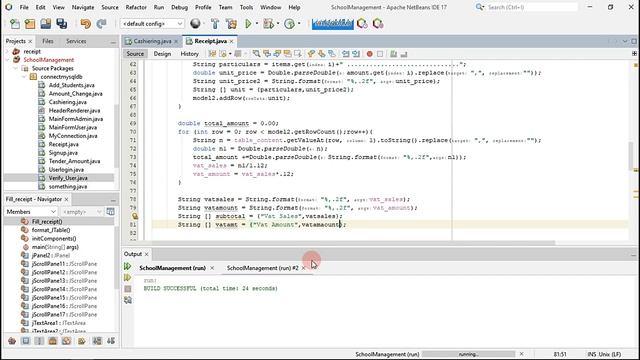Open the Members combo box in Navigator

pos(31,212)
